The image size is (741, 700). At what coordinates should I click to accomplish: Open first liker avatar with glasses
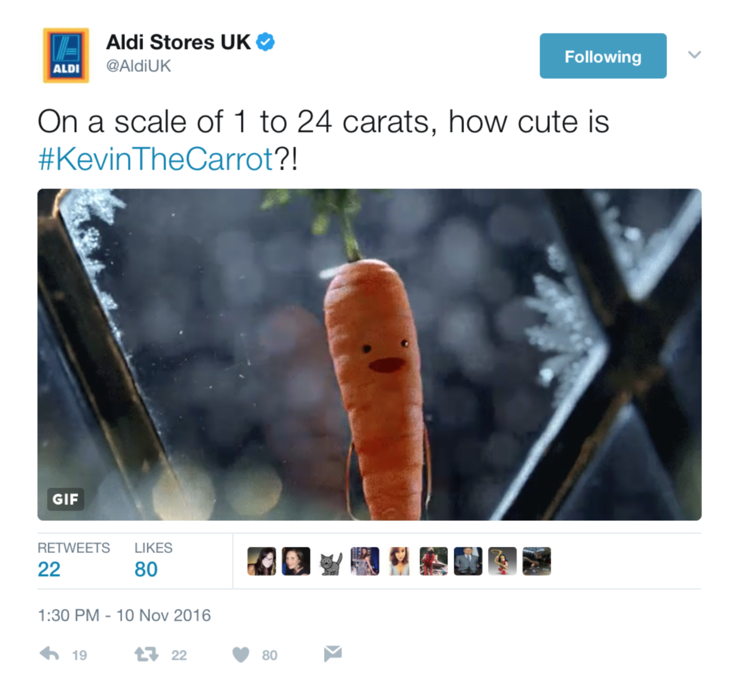(x=262, y=561)
